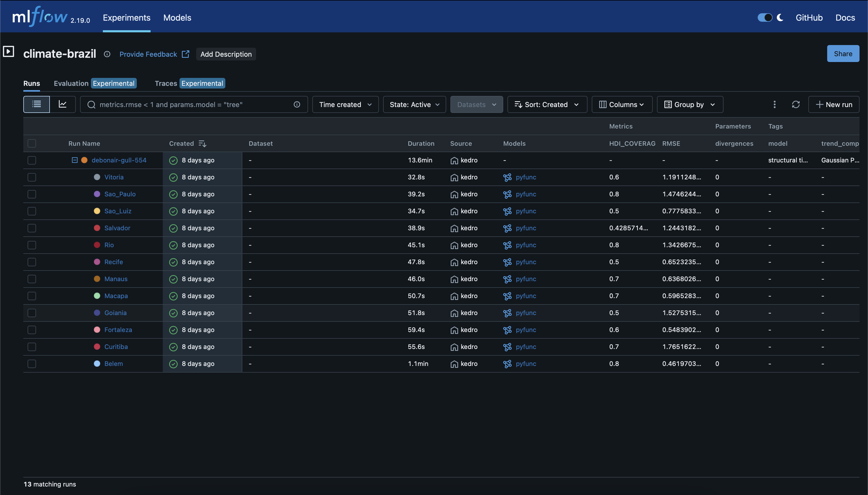Click the Created column sort arrow icon
The height and width of the screenshot is (495, 868).
point(202,143)
